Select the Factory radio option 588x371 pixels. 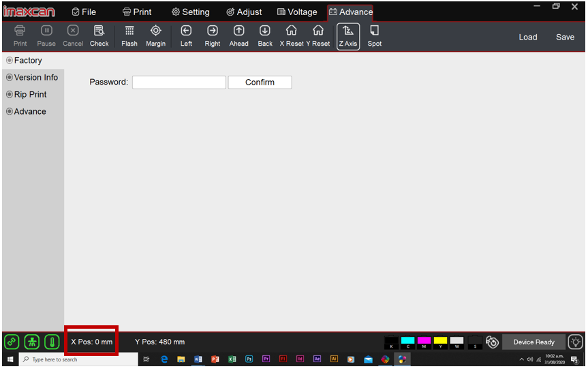(x=25, y=61)
